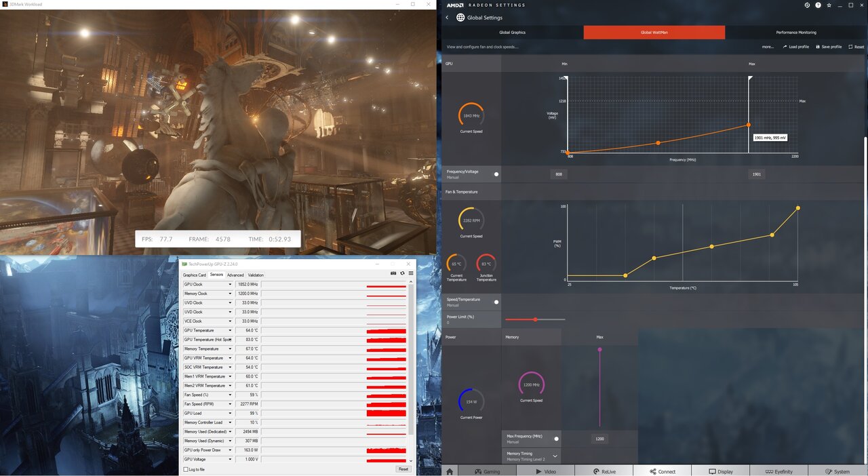This screenshot has height=476, width=868.
Task: Click the memory Current Speed gauge
Action: coord(531,384)
